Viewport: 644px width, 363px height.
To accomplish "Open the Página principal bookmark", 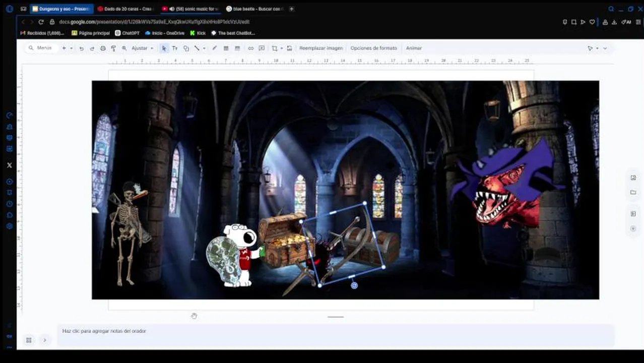I will (x=91, y=33).
